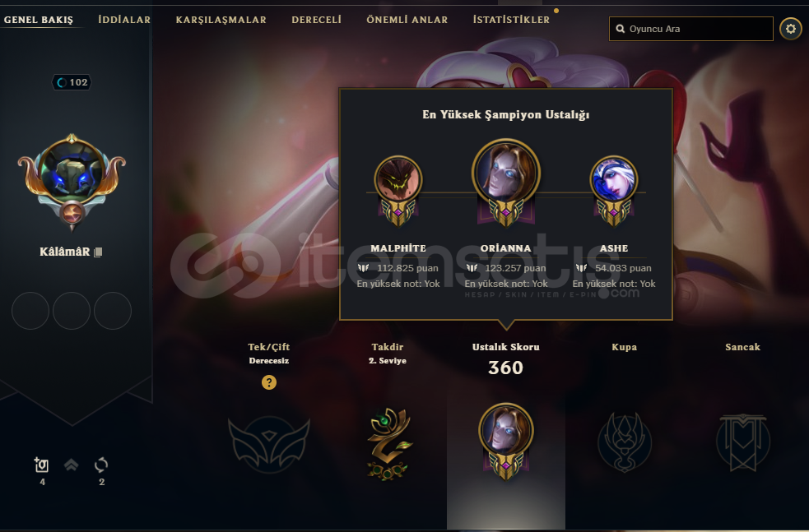Click the unranked Tek/Çift rank emblem
The width and height of the screenshot is (809, 532).
[269, 443]
